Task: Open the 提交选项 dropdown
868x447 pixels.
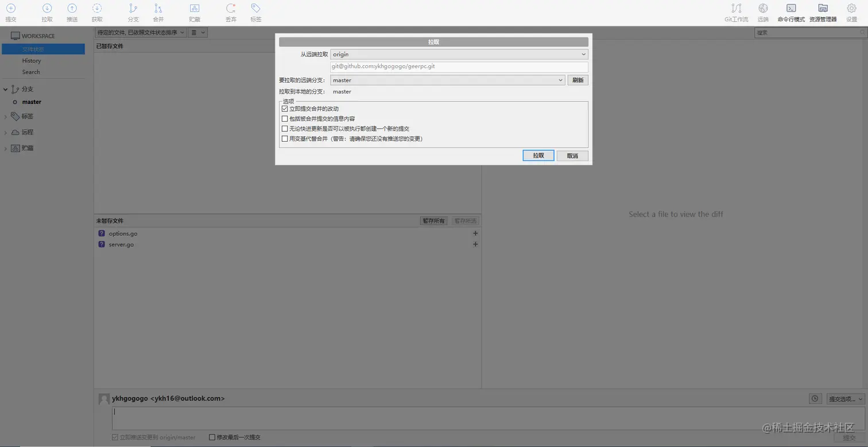Action: [846, 399]
